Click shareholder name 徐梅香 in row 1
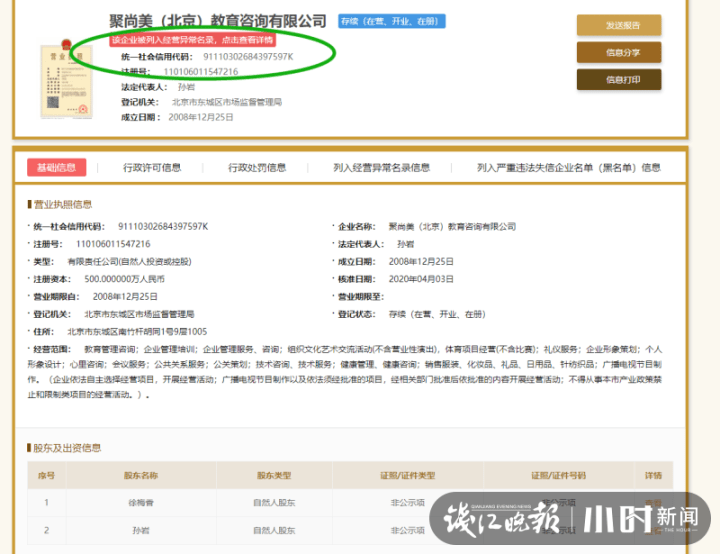The image size is (720, 554). click(x=141, y=503)
